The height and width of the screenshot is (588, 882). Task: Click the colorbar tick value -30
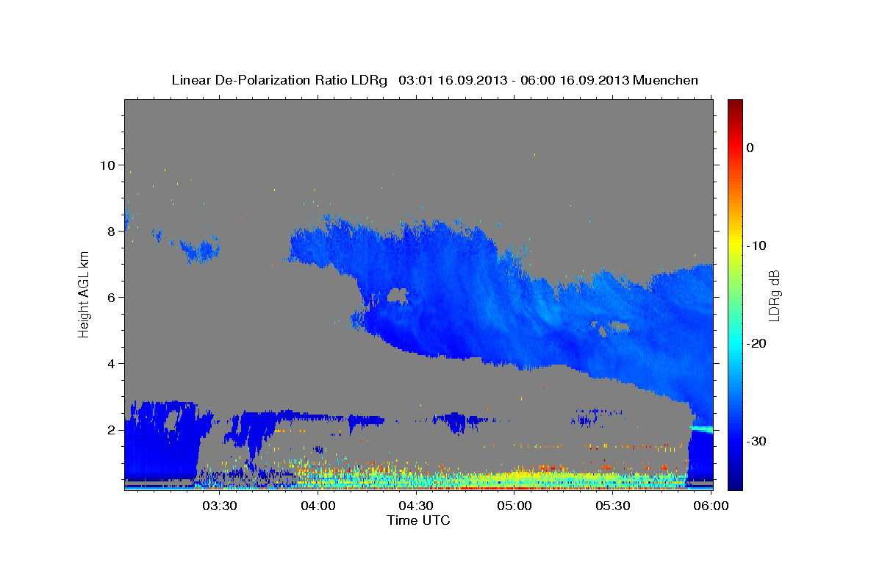(x=756, y=441)
